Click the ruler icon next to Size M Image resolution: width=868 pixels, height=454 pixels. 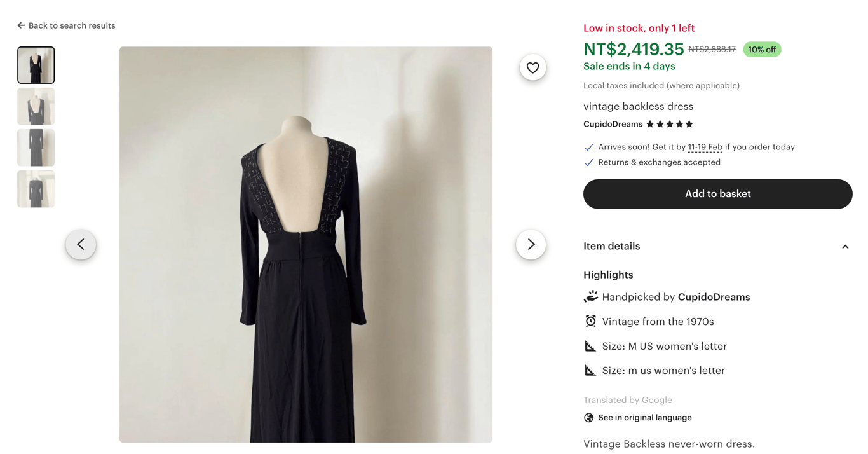click(590, 345)
